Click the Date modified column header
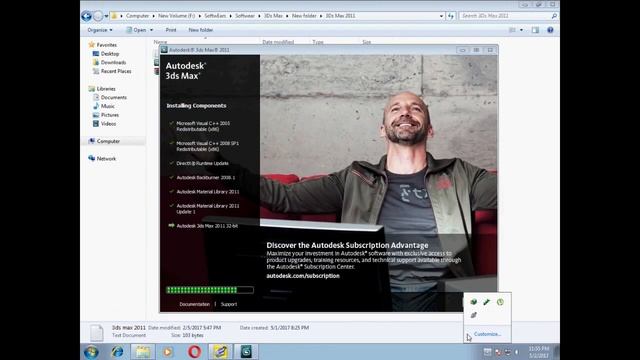The height and width of the screenshot is (360, 640). (x=278, y=42)
